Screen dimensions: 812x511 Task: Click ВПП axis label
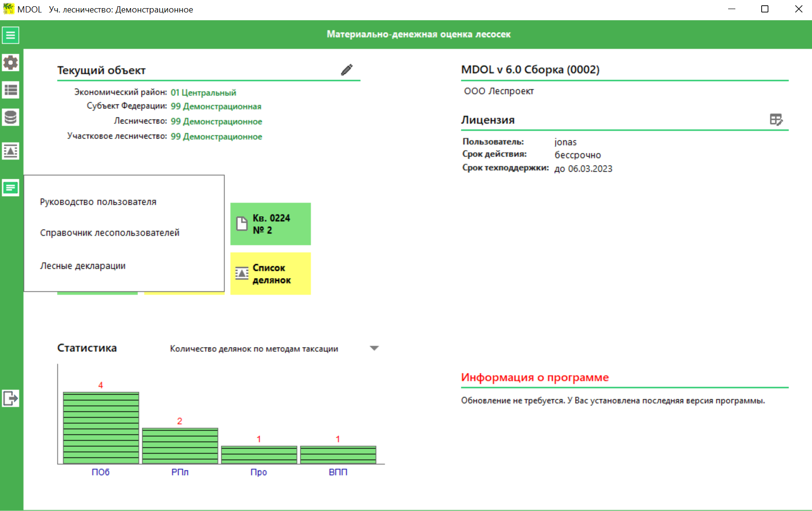pos(338,472)
